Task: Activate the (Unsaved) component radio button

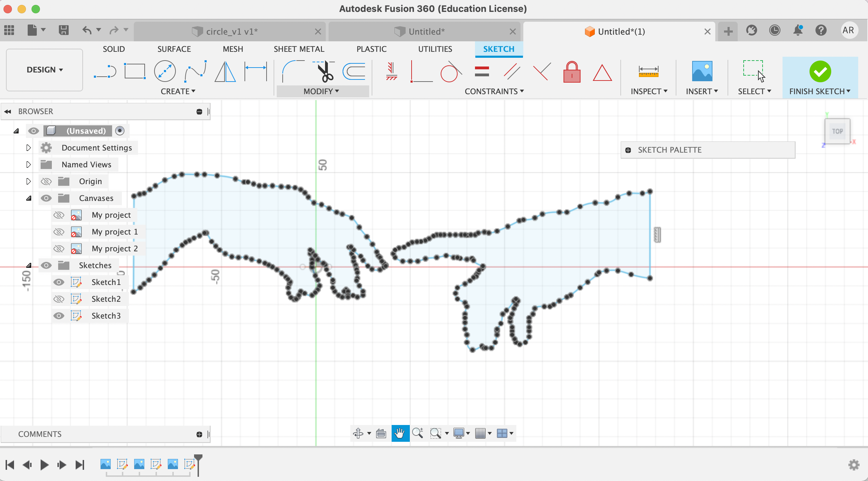Action: 120,131
